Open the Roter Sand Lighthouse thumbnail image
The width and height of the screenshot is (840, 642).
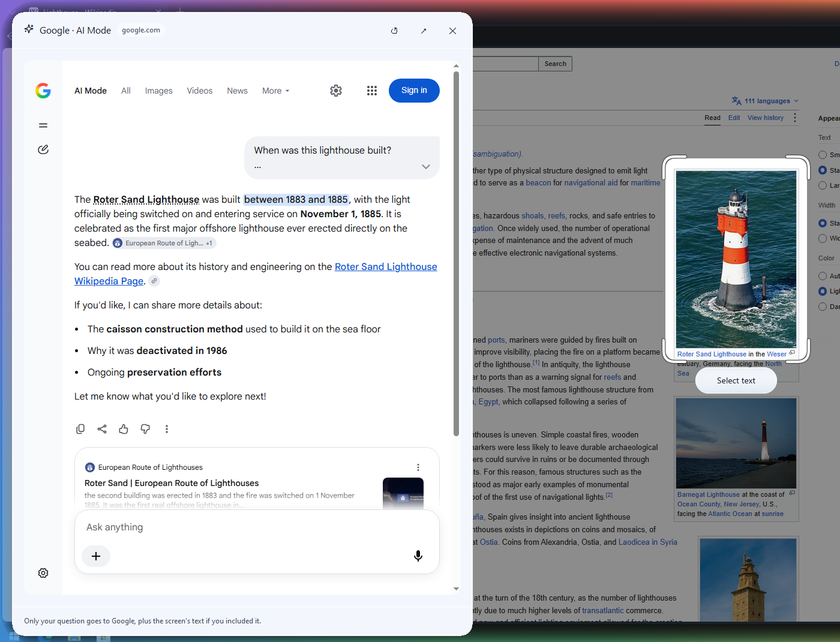click(736, 259)
